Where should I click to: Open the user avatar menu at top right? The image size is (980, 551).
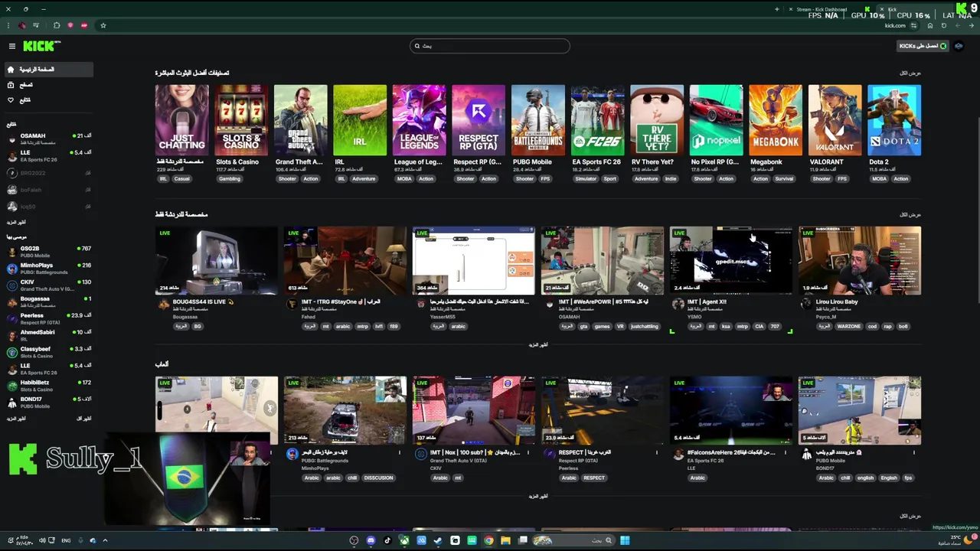[959, 46]
